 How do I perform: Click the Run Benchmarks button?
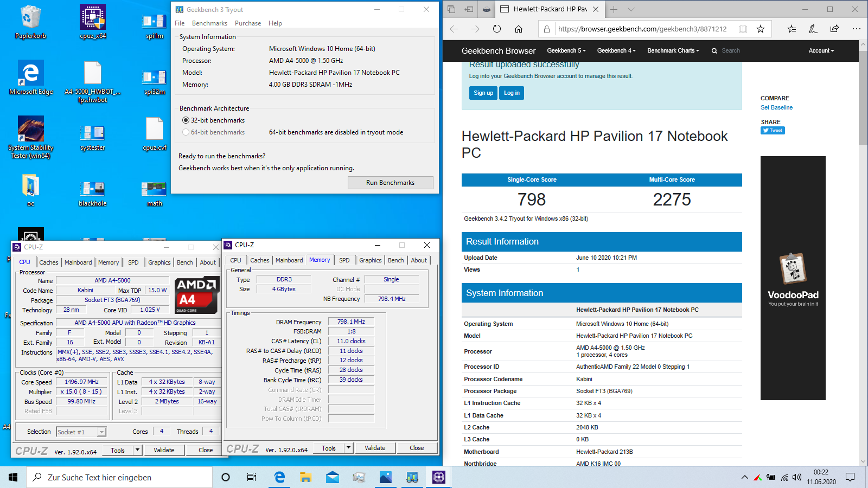point(390,183)
